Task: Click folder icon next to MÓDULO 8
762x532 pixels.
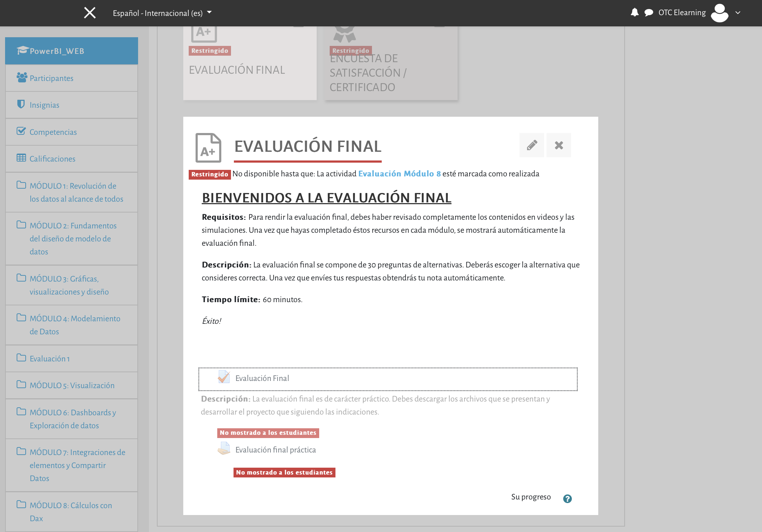Action: 21,505
